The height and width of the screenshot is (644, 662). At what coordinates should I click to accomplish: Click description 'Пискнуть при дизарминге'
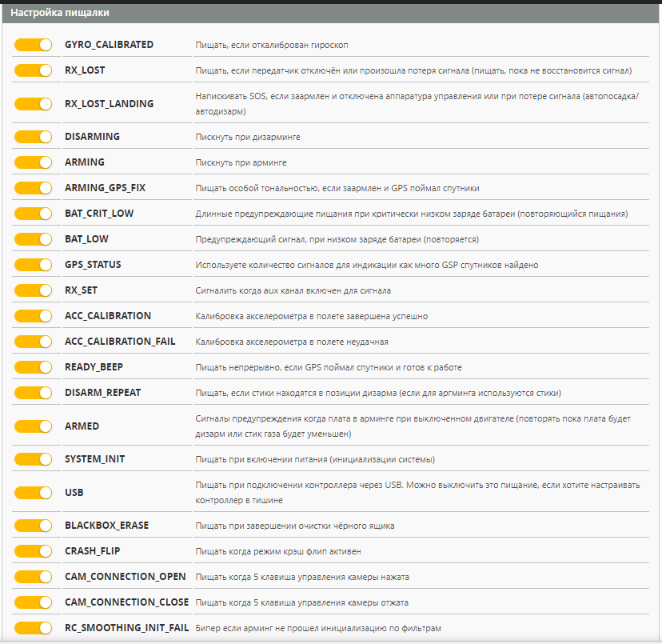pos(248,138)
